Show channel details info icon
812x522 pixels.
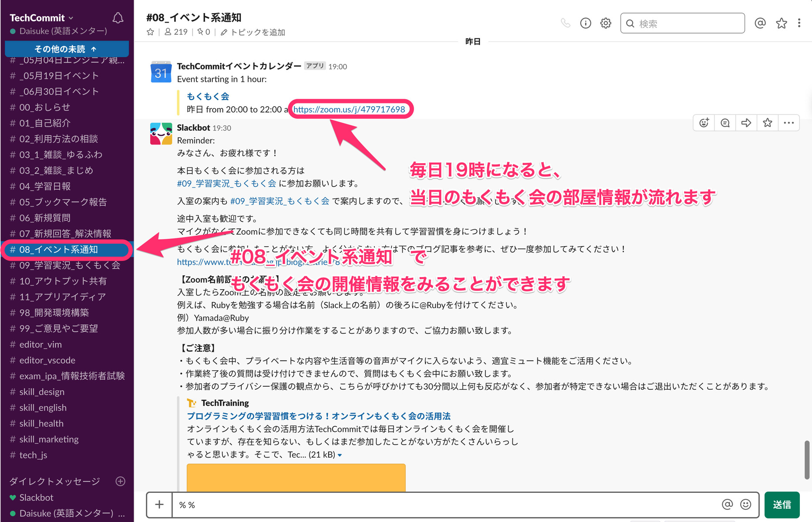click(x=586, y=23)
